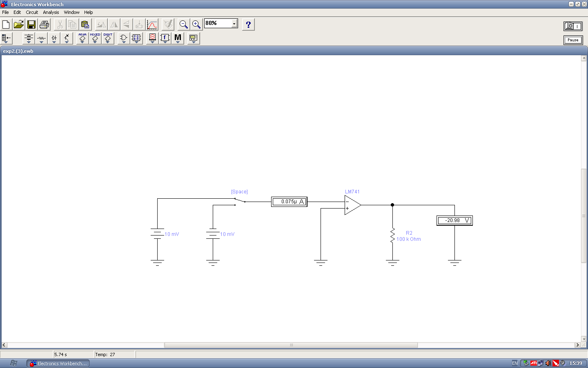This screenshot has height=368, width=588.
Task: Open the Windows Start button
Action: click(x=13, y=363)
